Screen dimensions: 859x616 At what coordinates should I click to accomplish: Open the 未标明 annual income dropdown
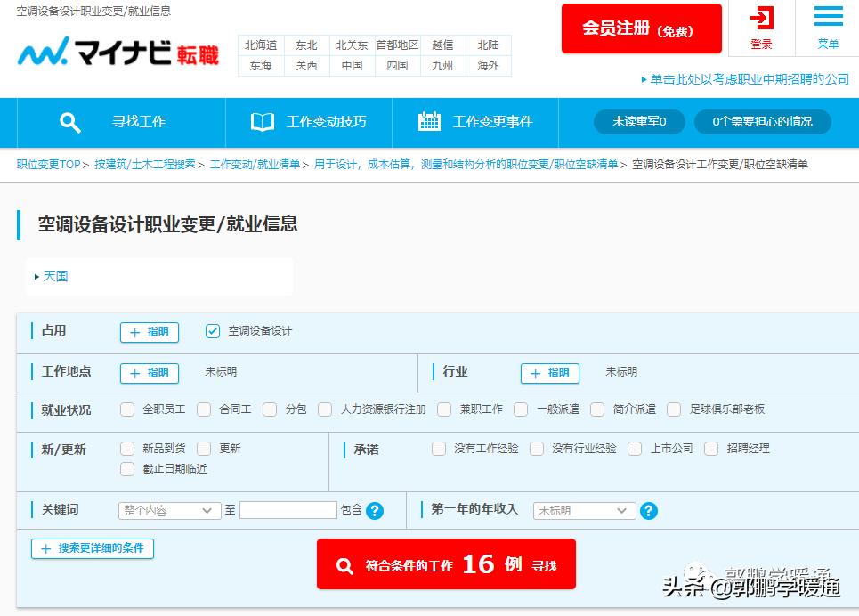pos(584,510)
